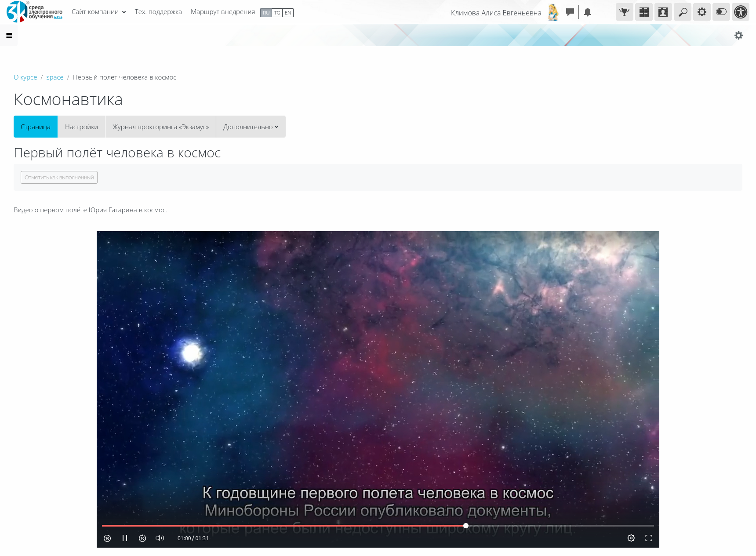This screenshot has width=756, height=556.
Task: Open the notifications bell
Action: (588, 12)
